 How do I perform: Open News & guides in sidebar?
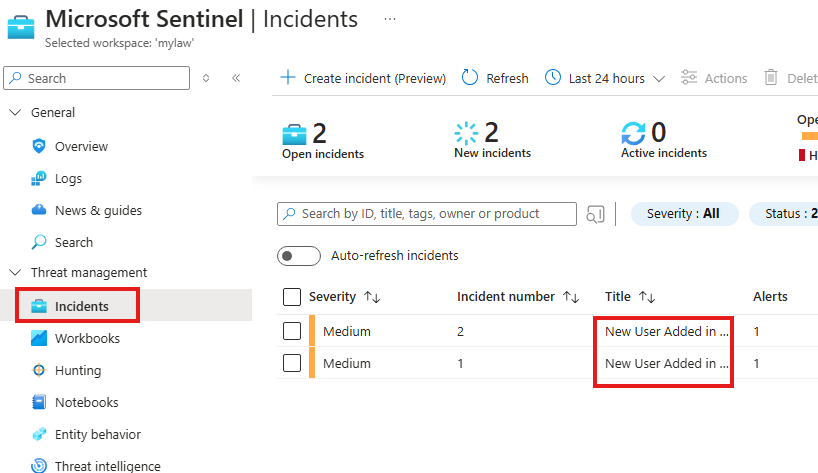click(x=98, y=210)
